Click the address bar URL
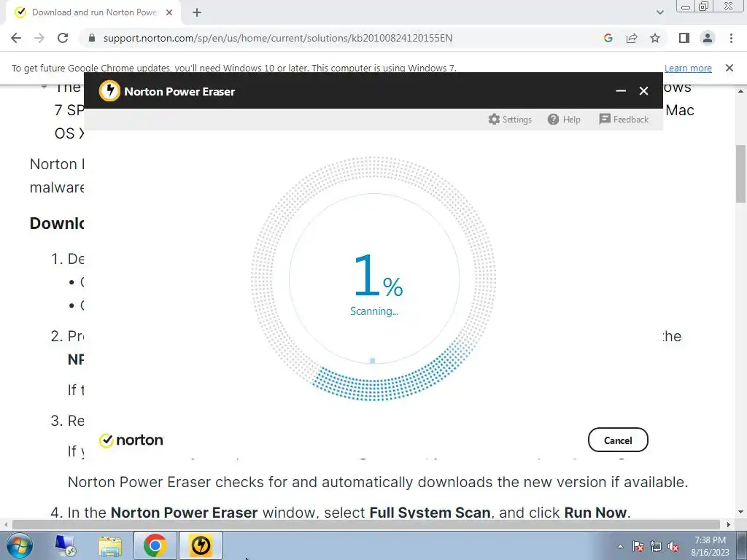The image size is (747, 560). coord(278,38)
